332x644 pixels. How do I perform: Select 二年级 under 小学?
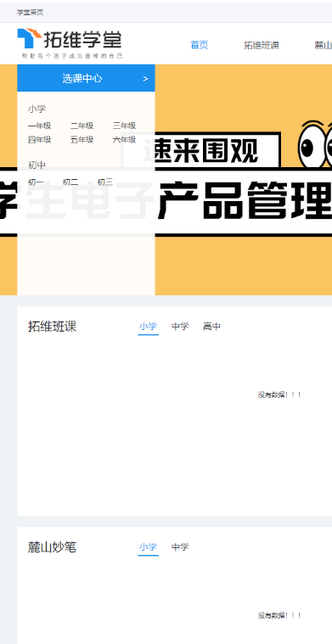click(x=82, y=126)
